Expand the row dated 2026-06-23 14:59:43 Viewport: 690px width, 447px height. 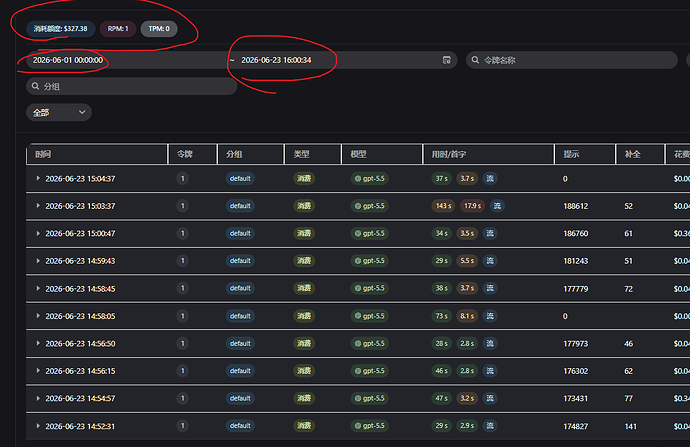pos(38,261)
